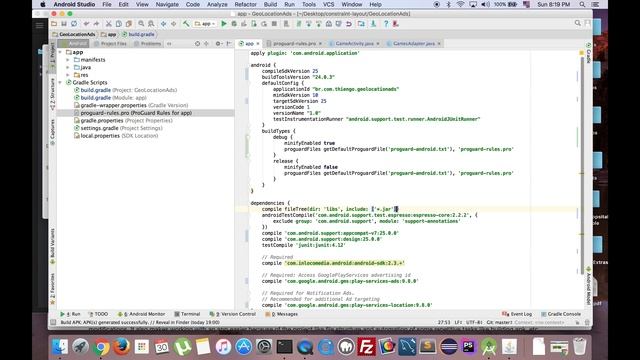Click the navigate Back arrow icon
Viewport: 640px width, 360px height.
coord(163,24)
